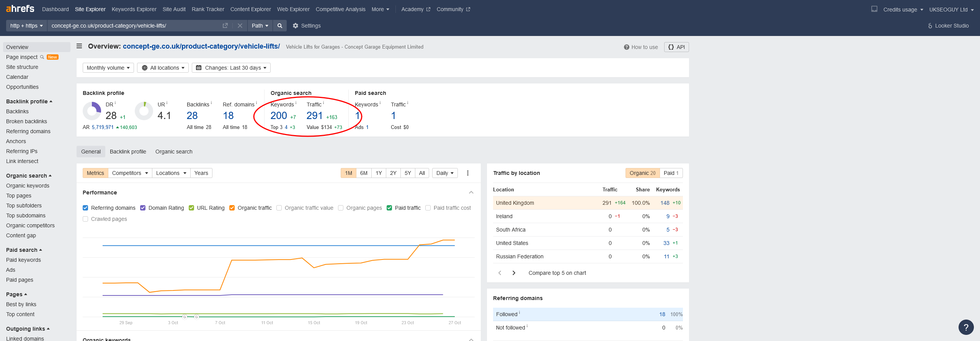Open the Monthly volume dropdown
Screen dimensions: 980x341
point(108,68)
